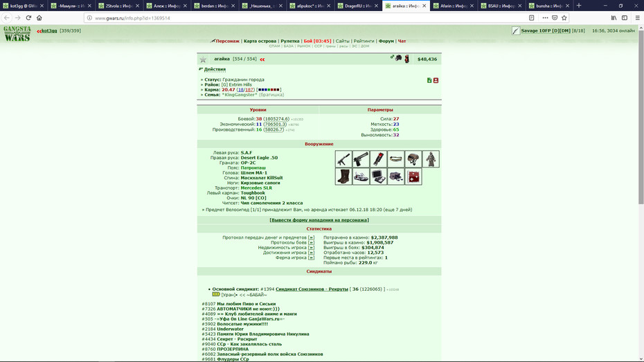Screen dimensions: 644x362
Task: Click the green document icon in Действия panel
Action: (x=429, y=80)
